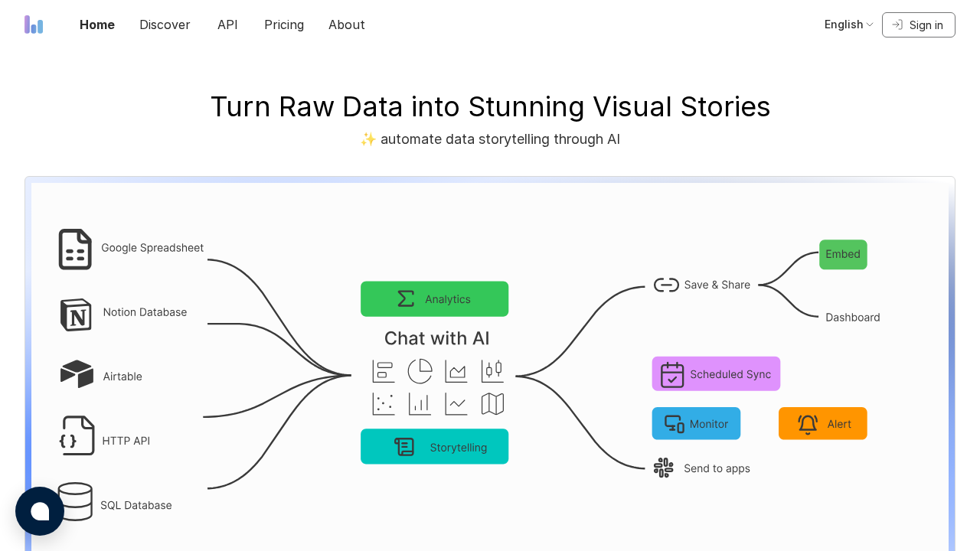
Task: Click the purple Scheduled Sync tag
Action: click(716, 374)
